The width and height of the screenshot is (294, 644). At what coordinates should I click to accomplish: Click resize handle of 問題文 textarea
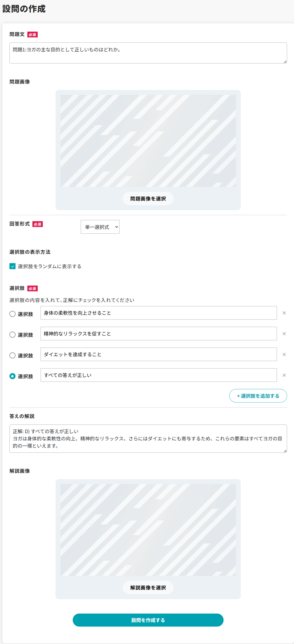coord(285,61)
